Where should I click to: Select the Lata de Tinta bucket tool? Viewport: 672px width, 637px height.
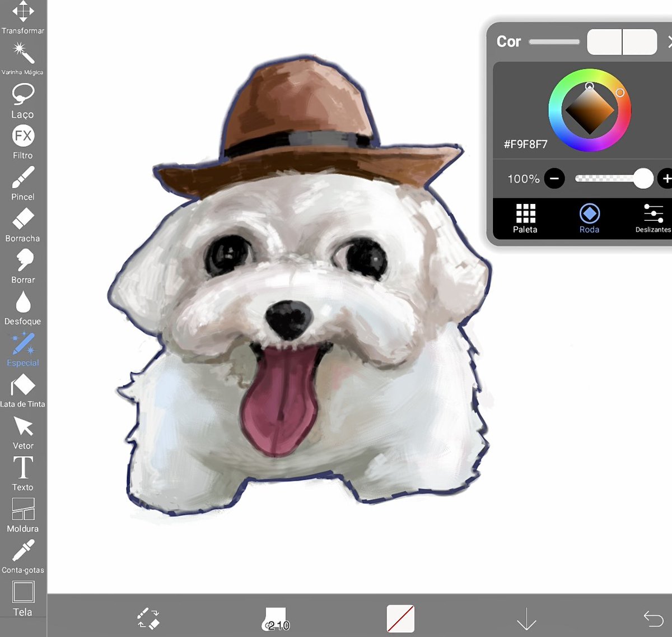pos(23,390)
